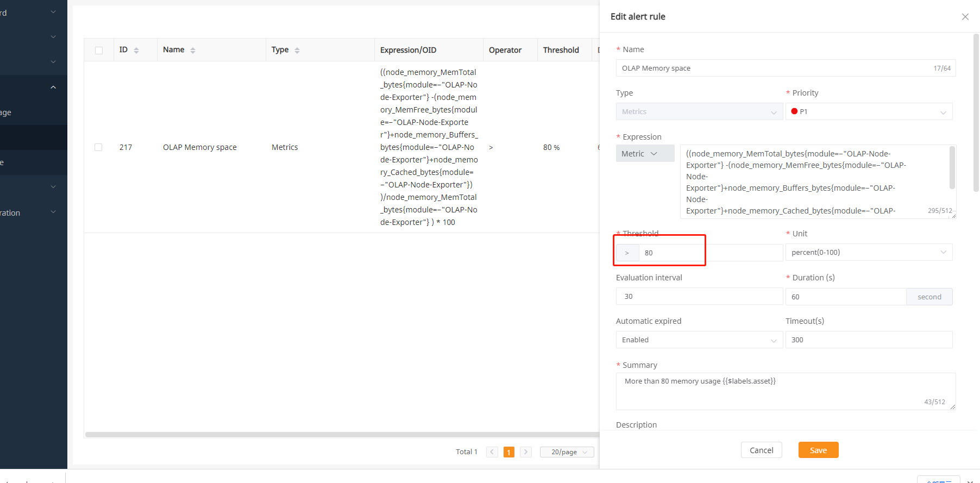
Task: Open the Unit percent(0-100) dropdown
Action: [x=869, y=252]
